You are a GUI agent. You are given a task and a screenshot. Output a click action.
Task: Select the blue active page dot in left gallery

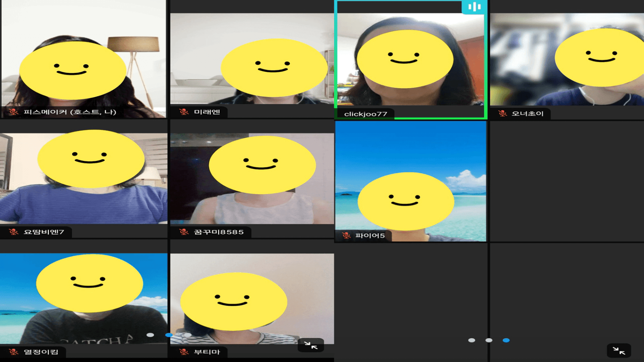coord(169,335)
